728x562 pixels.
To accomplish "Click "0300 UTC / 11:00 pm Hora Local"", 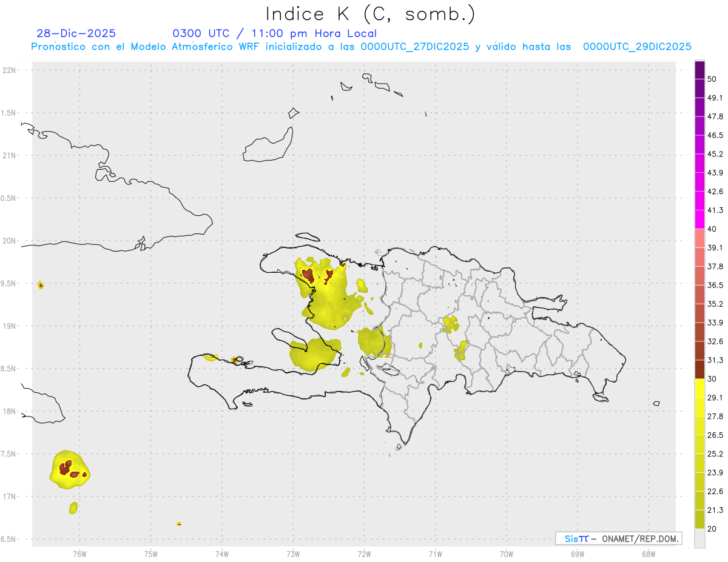I will pyautogui.click(x=275, y=33).
